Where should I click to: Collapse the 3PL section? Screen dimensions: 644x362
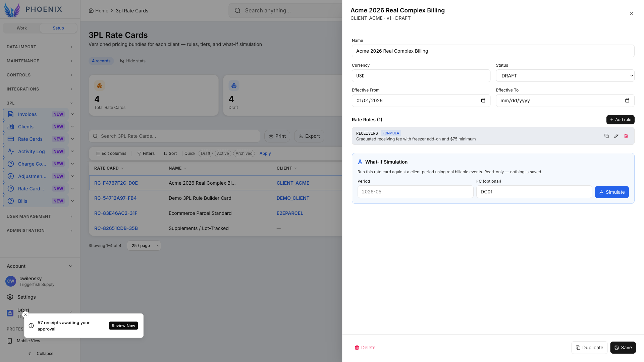click(40, 103)
